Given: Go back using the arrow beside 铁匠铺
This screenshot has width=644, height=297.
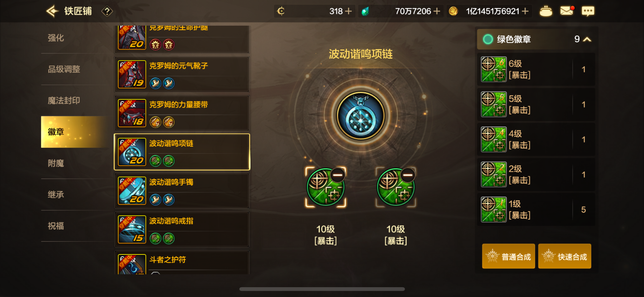Looking at the screenshot, I should [x=52, y=11].
